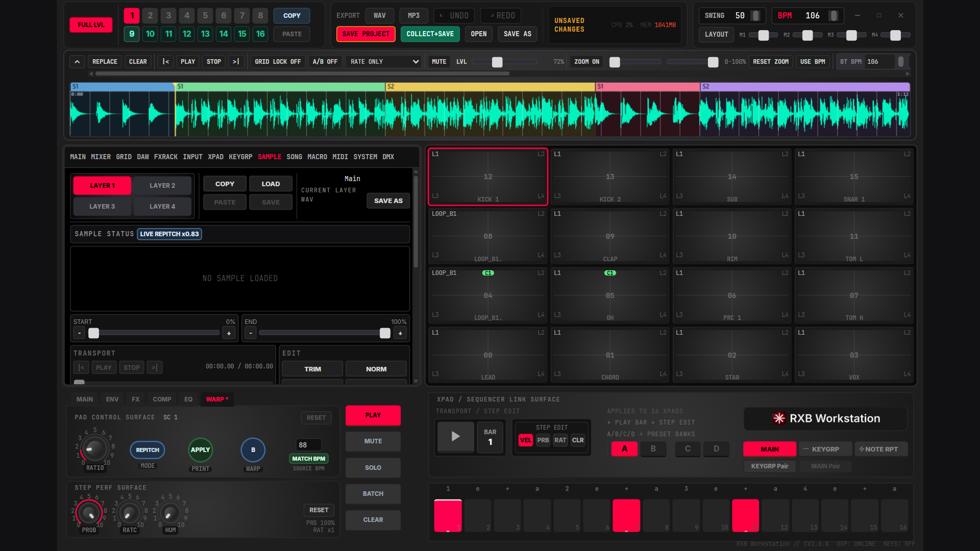
Task: Select LAYER 2
Action: (162, 186)
